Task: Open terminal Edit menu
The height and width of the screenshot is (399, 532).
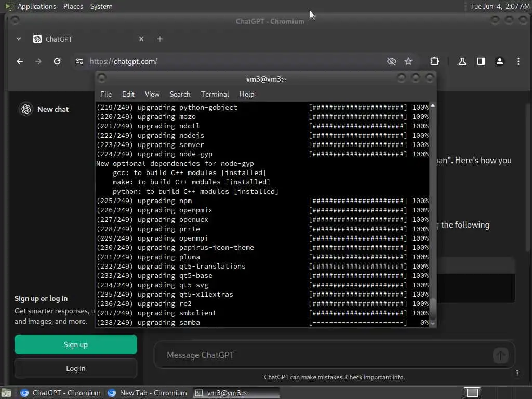Action: (x=128, y=95)
